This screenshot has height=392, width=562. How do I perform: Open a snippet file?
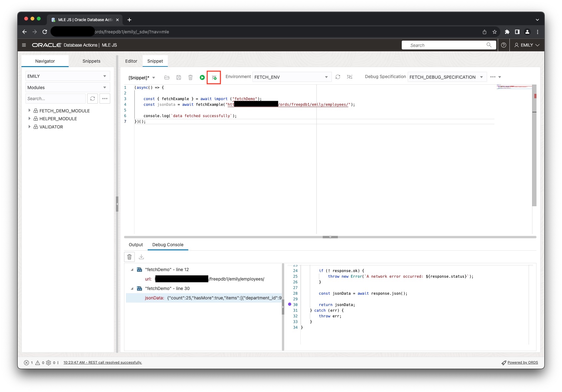(167, 77)
